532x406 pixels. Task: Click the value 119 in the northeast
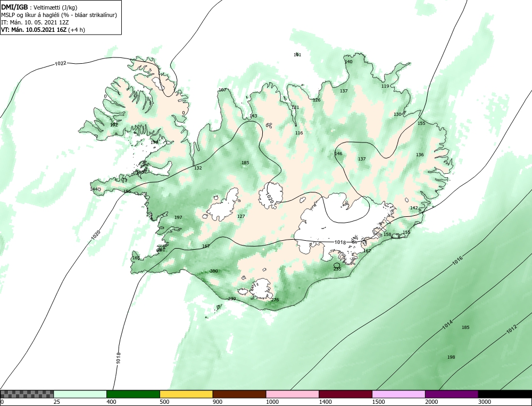385,86
